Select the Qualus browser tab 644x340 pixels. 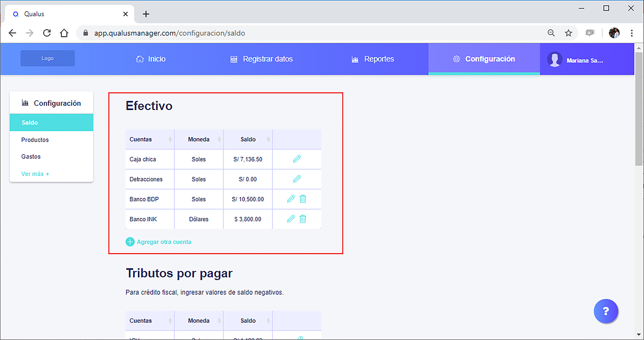point(70,14)
